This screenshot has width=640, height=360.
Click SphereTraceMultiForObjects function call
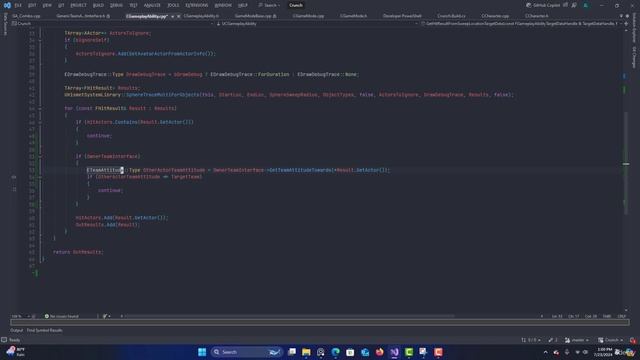click(x=162, y=95)
